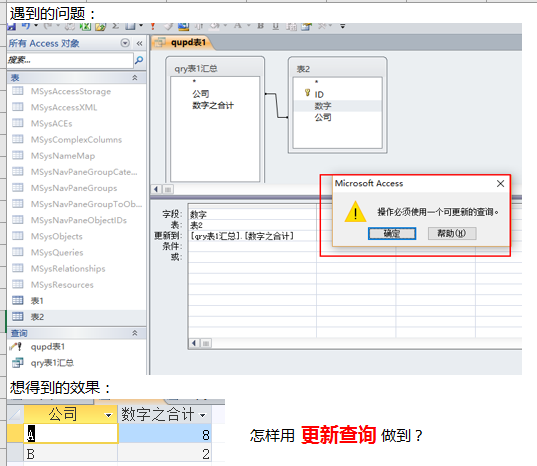Select 数字之合计 field in qry表1汇总 box
537x466 pixels.
coord(213,105)
